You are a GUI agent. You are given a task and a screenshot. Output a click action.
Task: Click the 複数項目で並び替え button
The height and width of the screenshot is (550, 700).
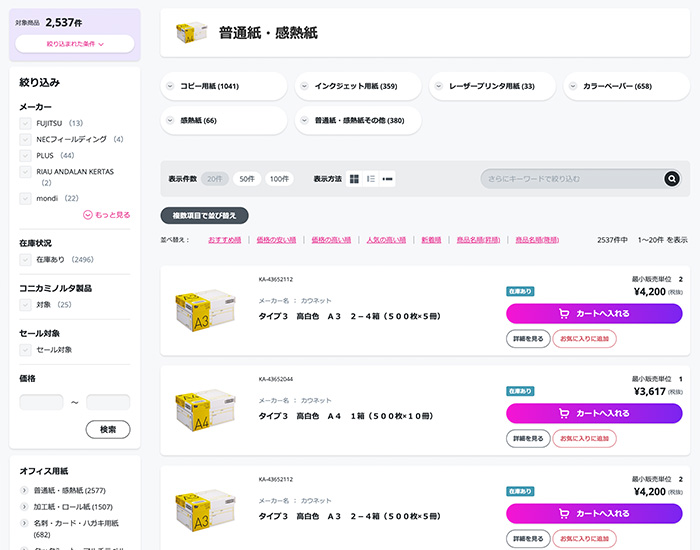(x=204, y=216)
